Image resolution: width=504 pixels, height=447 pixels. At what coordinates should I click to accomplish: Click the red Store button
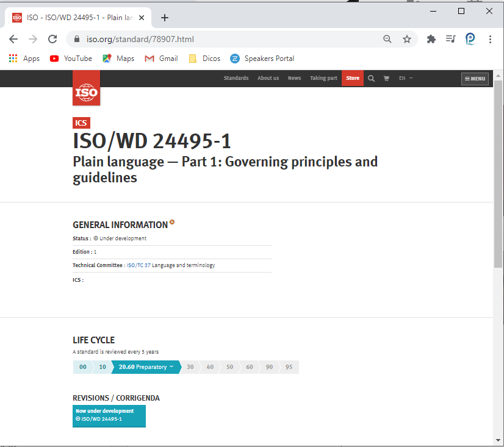pyautogui.click(x=353, y=78)
